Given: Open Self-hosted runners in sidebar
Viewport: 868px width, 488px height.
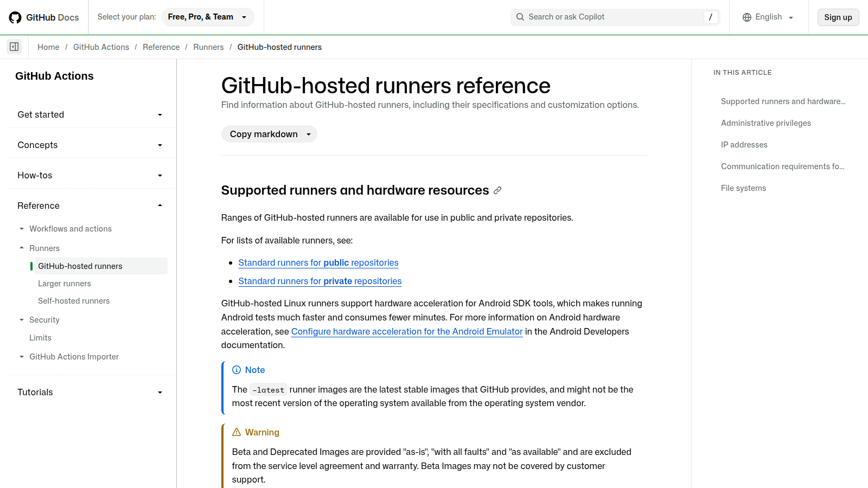Looking at the screenshot, I should [x=74, y=301].
